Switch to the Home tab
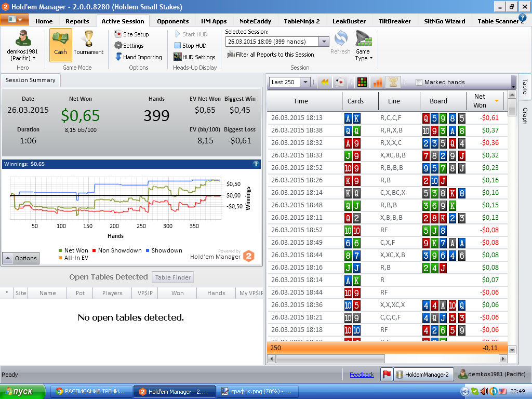 coord(44,21)
